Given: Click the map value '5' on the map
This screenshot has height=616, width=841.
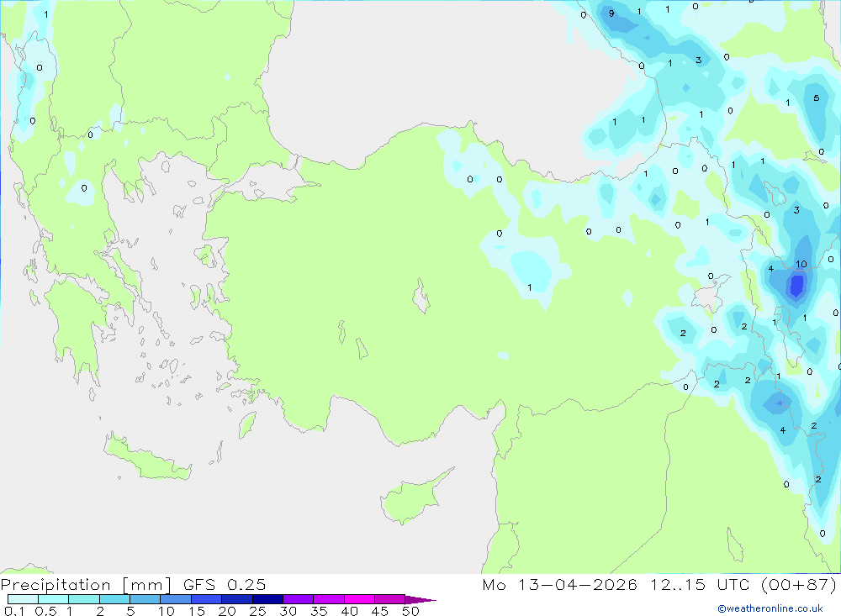Looking at the screenshot, I should click(x=817, y=98).
